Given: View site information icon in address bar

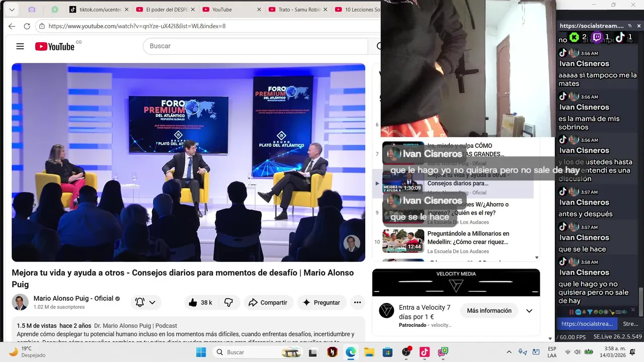Looking at the screenshot, I should [x=41, y=26].
